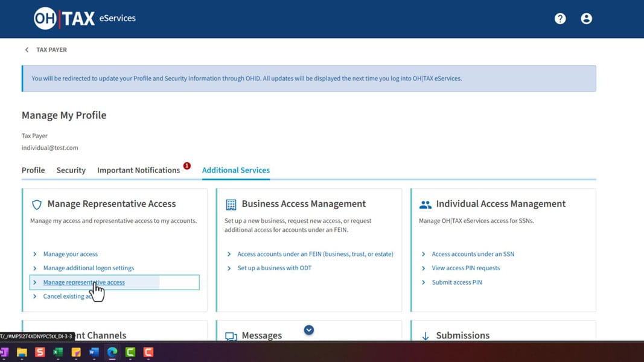
Task: Select the Additional Services tab
Action: tap(236, 170)
